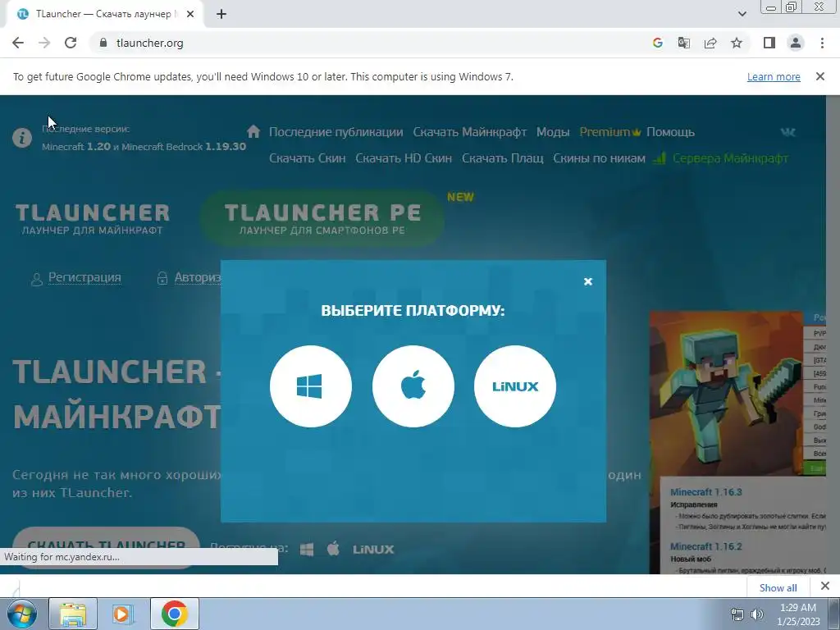Choose the Linux platform circle

pos(515,386)
